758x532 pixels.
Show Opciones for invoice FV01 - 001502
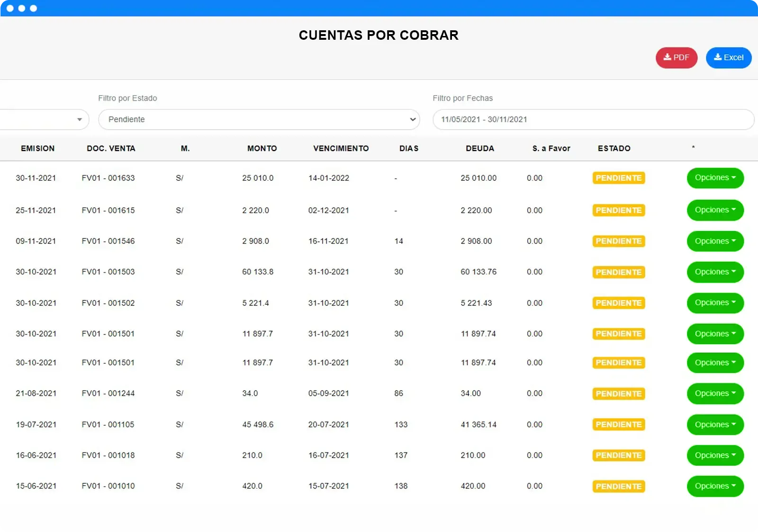tap(715, 303)
